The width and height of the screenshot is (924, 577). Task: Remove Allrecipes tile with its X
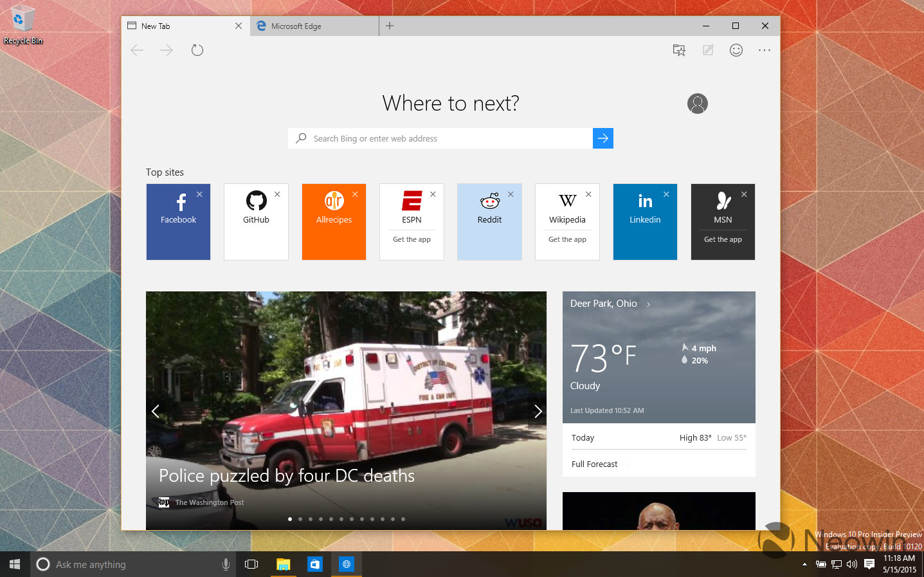pyautogui.click(x=355, y=194)
